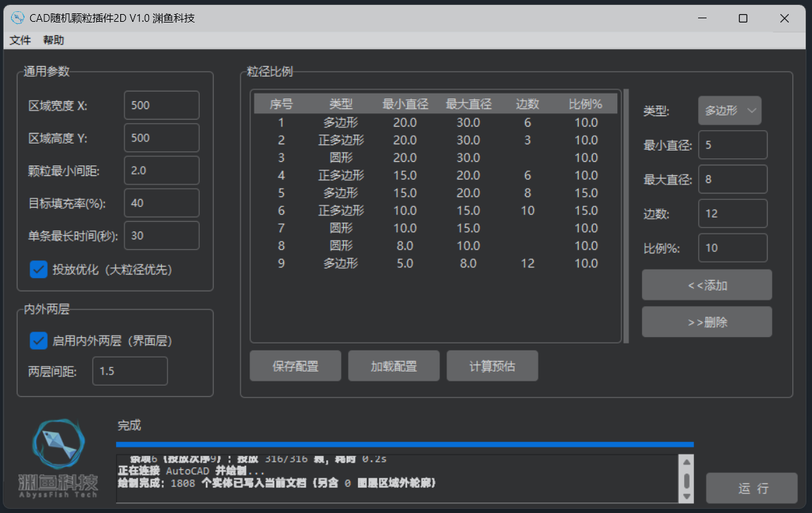Click the particle table vertical scrollbar
The image size is (812, 513).
point(626,216)
